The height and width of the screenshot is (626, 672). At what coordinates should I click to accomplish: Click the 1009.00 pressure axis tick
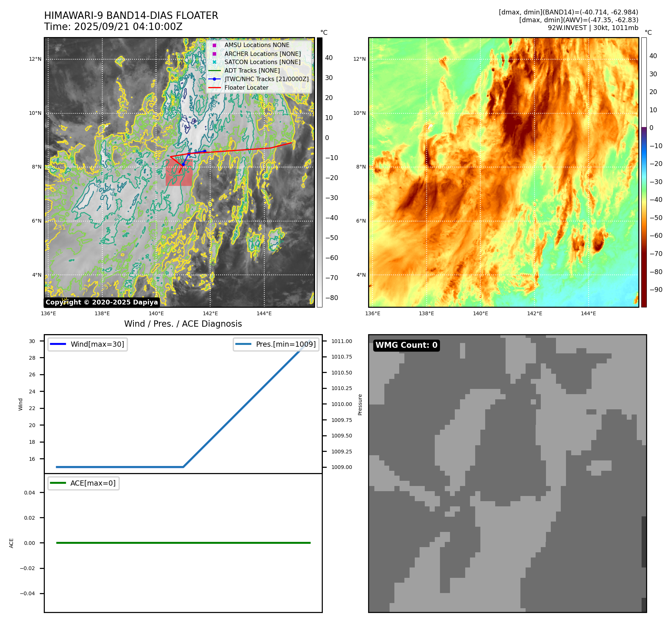coord(342,467)
